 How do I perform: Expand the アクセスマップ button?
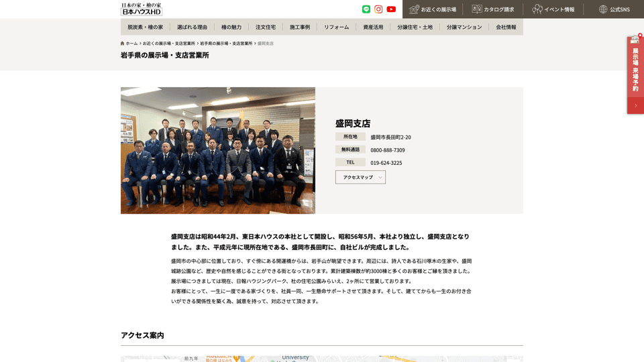(x=360, y=177)
